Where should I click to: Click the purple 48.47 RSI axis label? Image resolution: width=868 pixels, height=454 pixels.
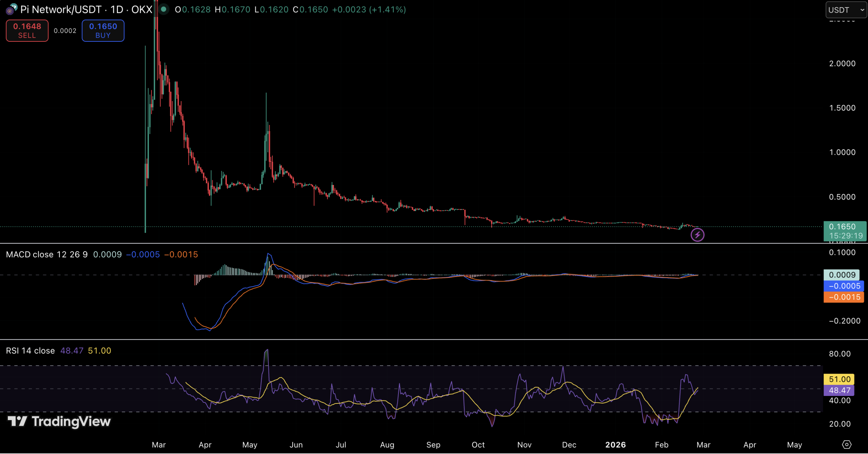(x=839, y=390)
